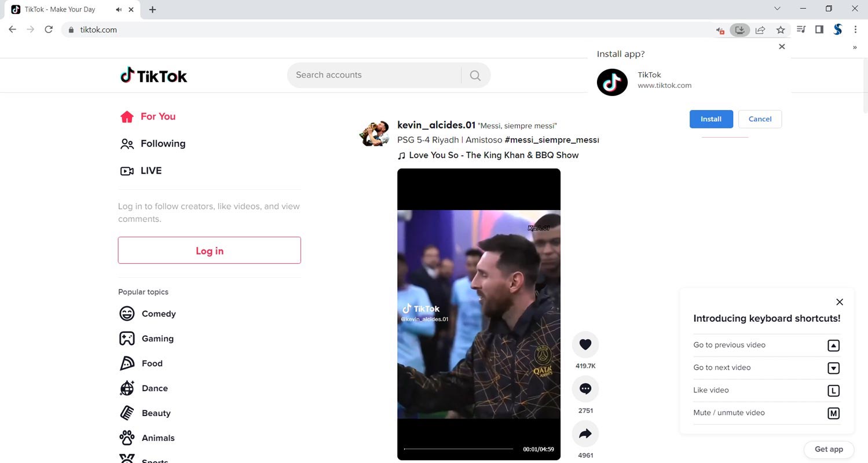Share the video with the arrow icon
Screen dimensions: 868x463
tap(585, 433)
